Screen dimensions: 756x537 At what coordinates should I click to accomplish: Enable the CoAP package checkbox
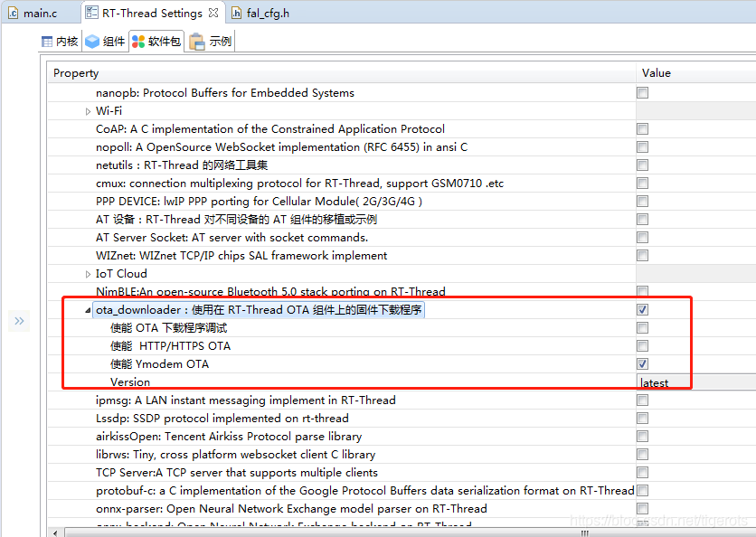pyautogui.click(x=642, y=128)
